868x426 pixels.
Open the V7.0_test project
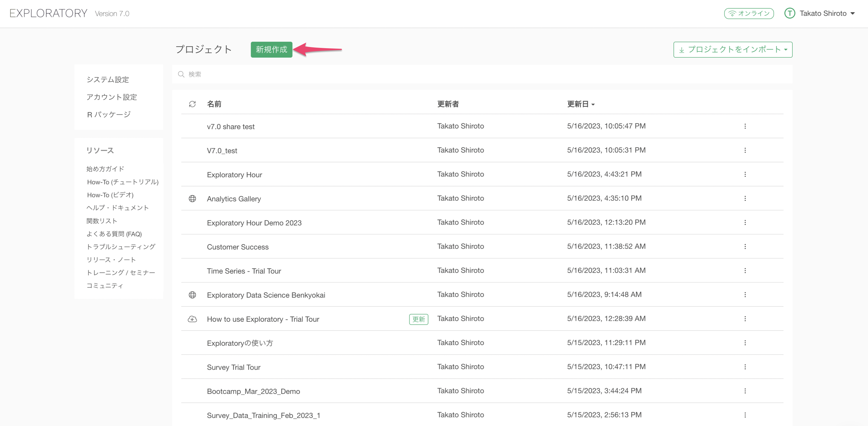tap(222, 150)
